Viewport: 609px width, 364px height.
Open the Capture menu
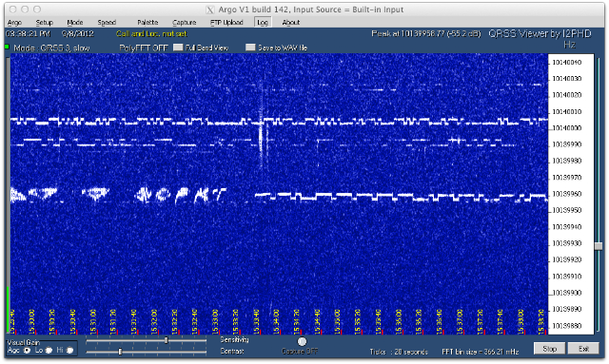(x=184, y=23)
